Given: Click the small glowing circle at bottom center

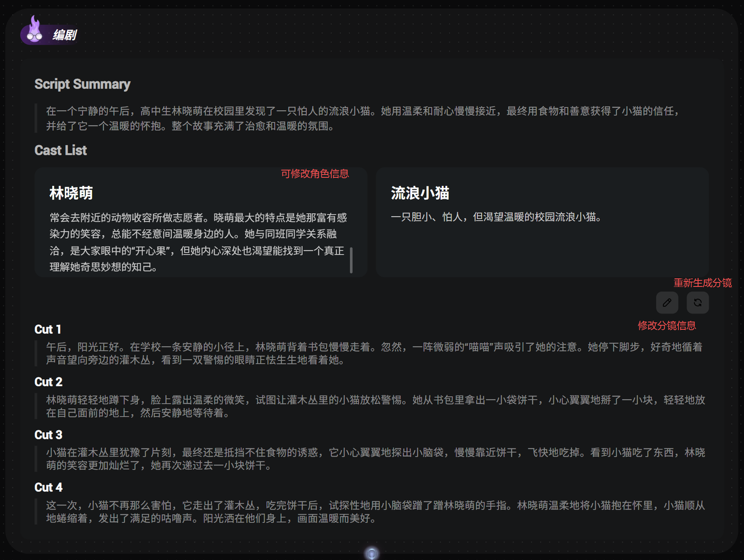Looking at the screenshot, I should click(372, 553).
